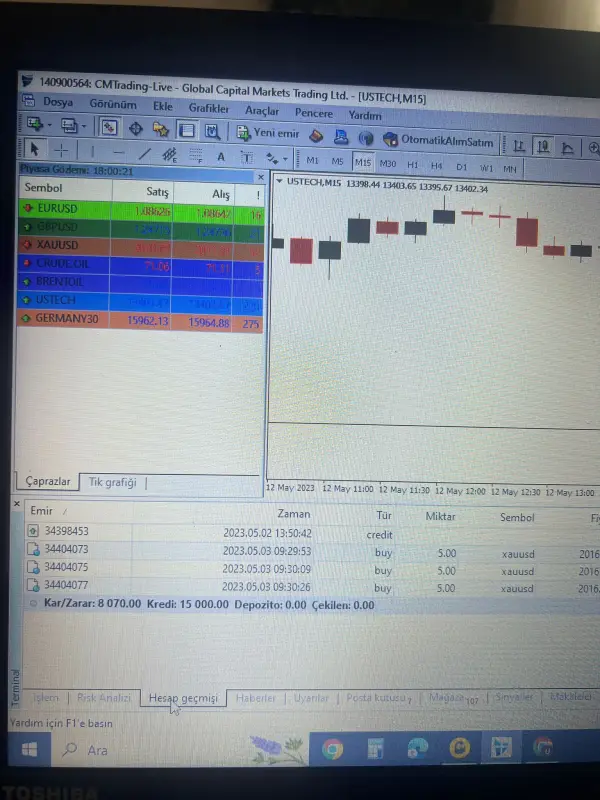The height and width of the screenshot is (800, 600).
Task: Set timeframe to M5
Action: [x=337, y=161]
